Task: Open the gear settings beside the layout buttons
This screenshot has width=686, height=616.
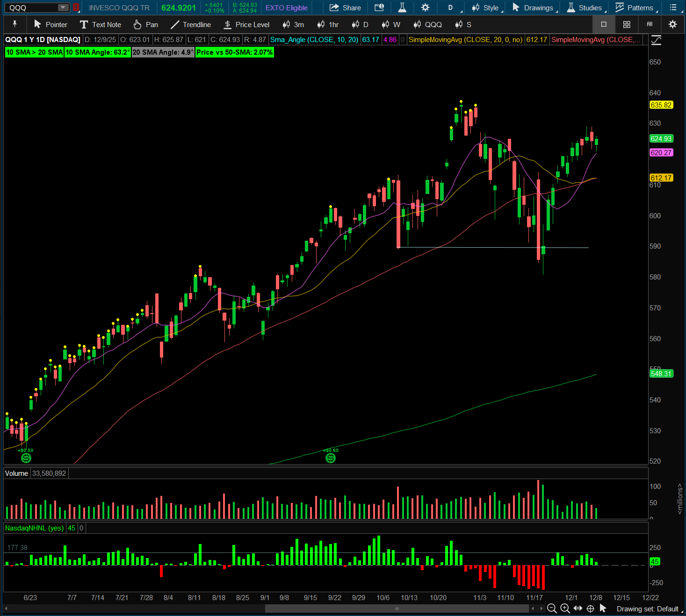Action: pos(672,24)
